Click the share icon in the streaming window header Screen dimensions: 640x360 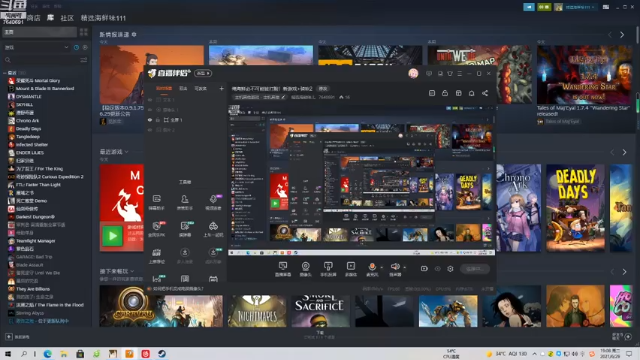pyautogui.click(x=485, y=93)
